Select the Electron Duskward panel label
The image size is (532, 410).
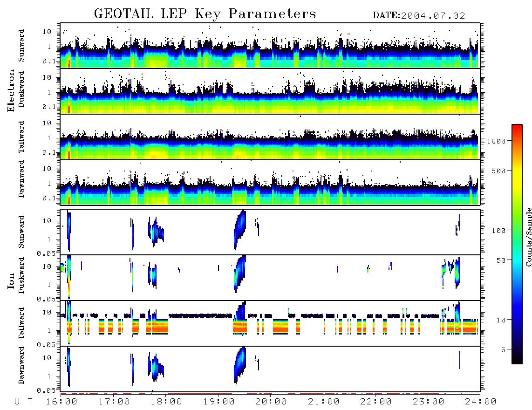(x=21, y=89)
